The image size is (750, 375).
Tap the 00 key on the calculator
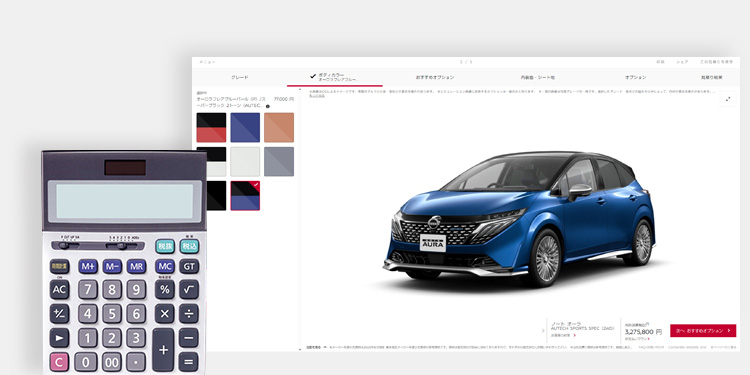112,362
